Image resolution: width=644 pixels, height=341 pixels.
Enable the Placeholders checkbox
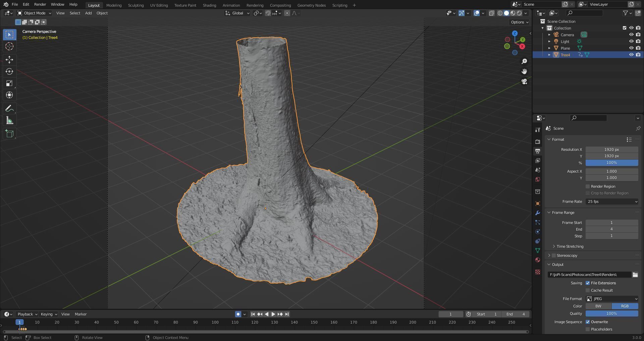pyautogui.click(x=588, y=329)
